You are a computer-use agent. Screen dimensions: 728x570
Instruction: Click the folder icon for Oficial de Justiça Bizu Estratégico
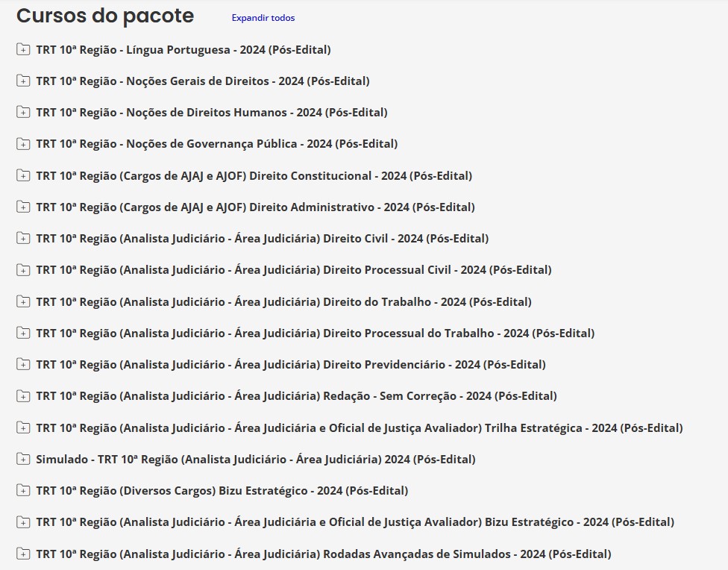tap(22, 522)
